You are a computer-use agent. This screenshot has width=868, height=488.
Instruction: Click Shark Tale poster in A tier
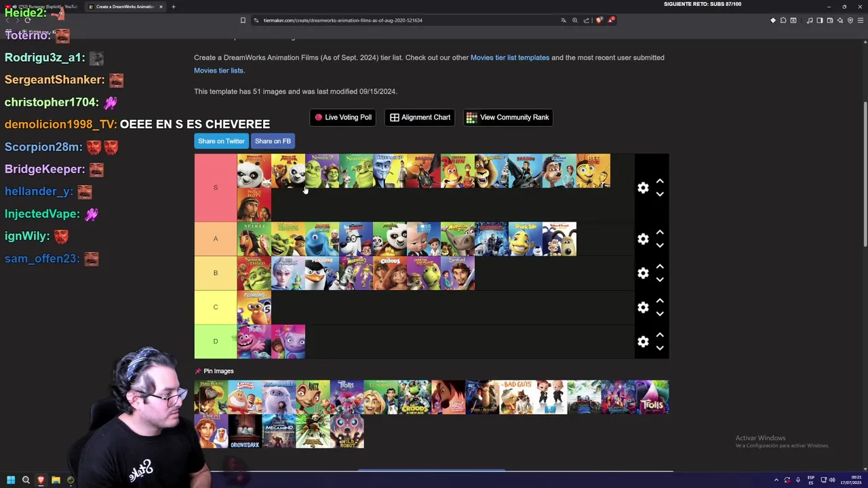point(526,239)
